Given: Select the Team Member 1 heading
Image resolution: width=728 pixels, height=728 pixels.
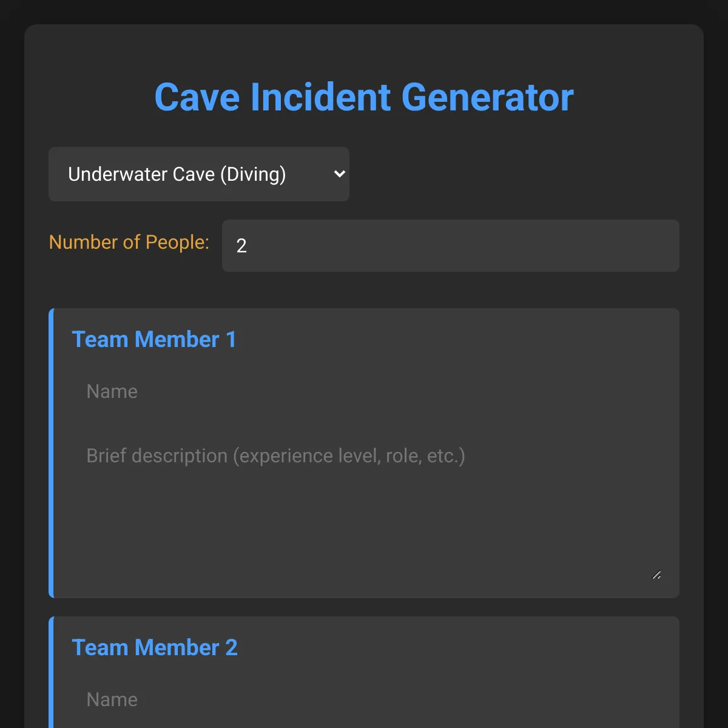Looking at the screenshot, I should [153, 340].
